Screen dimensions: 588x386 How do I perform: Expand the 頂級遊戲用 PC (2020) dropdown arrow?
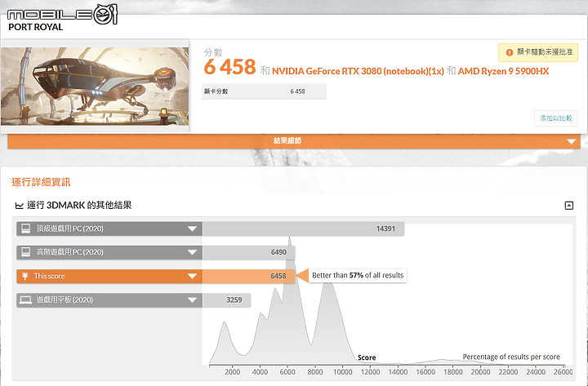(192, 228)
